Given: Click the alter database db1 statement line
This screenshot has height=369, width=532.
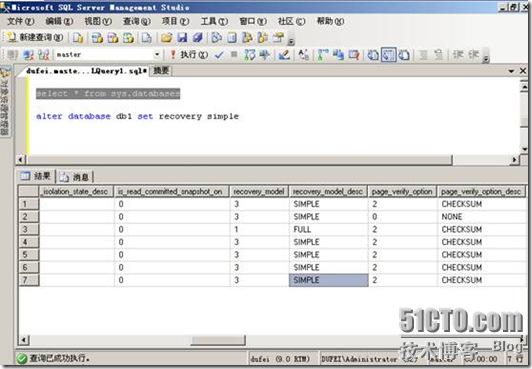Looking at the screenshot, I should [x=137, y=116].
